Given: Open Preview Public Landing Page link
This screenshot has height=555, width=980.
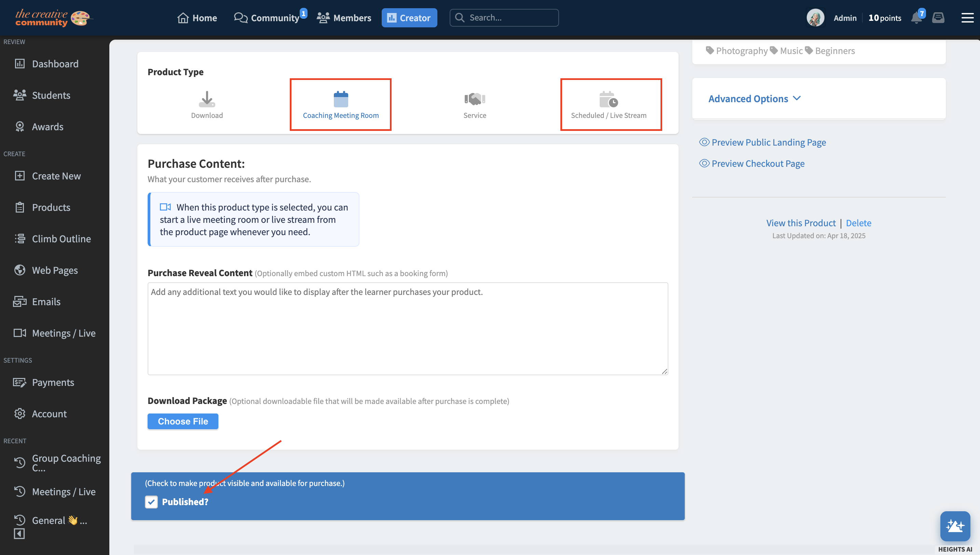Looking at the screenshot, I should (768, 142).
